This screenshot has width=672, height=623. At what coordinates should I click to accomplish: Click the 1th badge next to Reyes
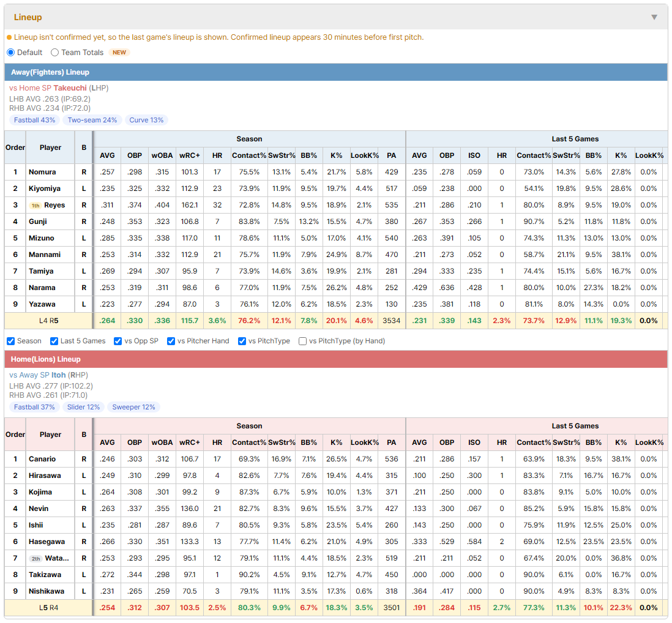pyautogui.click(x=35, y=206)
